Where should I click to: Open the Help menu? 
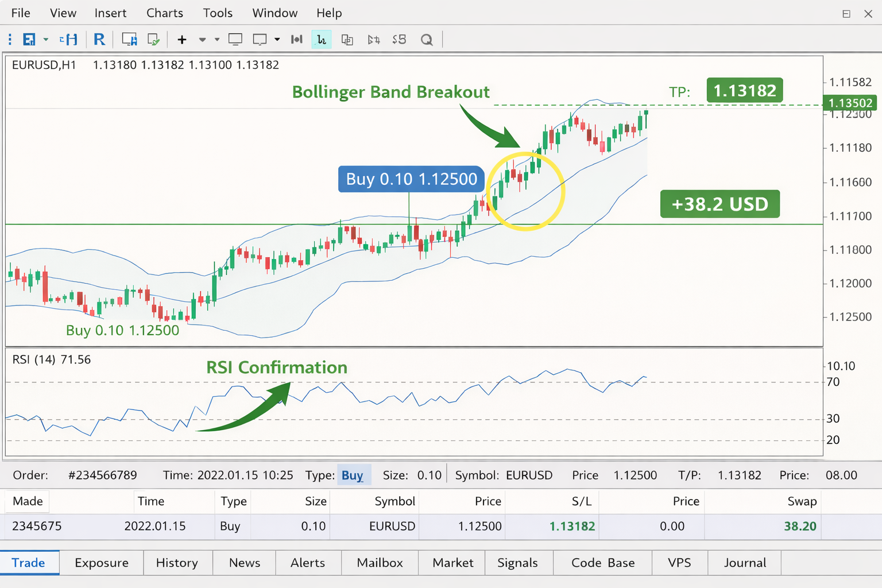pos(329,13)
